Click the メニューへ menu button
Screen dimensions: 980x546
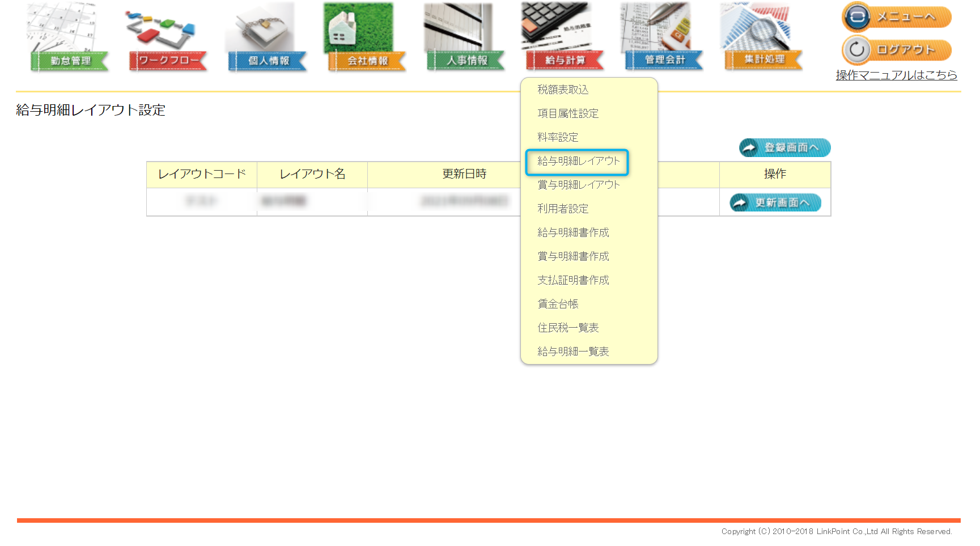click(x=897, y=17)
